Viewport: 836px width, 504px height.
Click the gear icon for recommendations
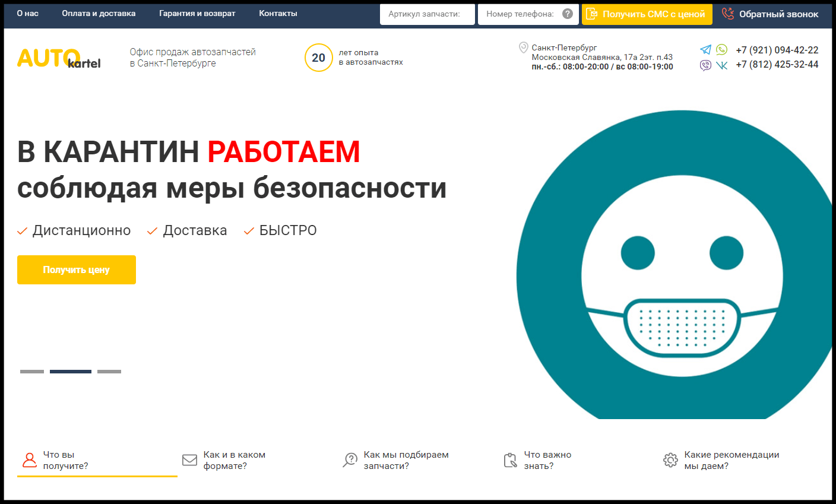pos(670,460)
